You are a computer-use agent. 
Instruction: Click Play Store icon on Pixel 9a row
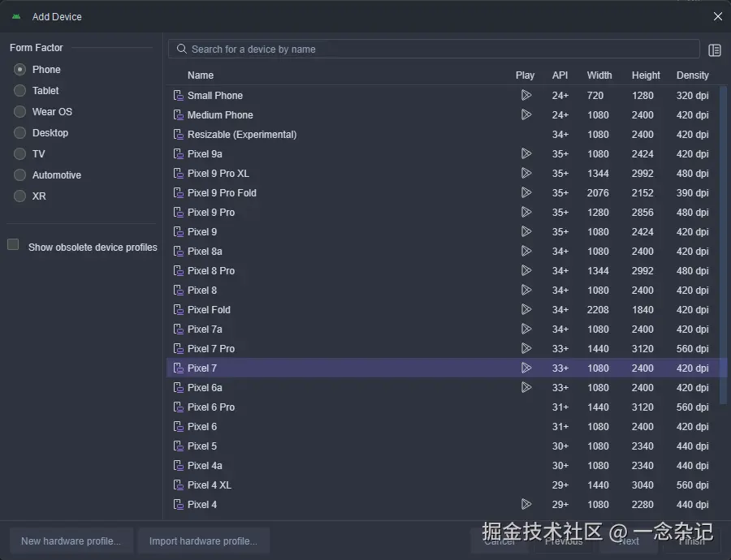[x=526, y=153]
